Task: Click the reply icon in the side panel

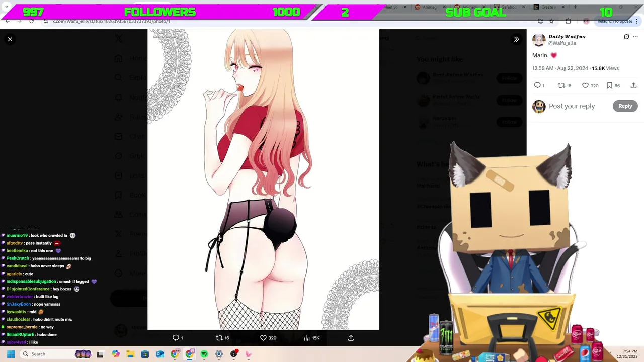Action: pos(537,85)
